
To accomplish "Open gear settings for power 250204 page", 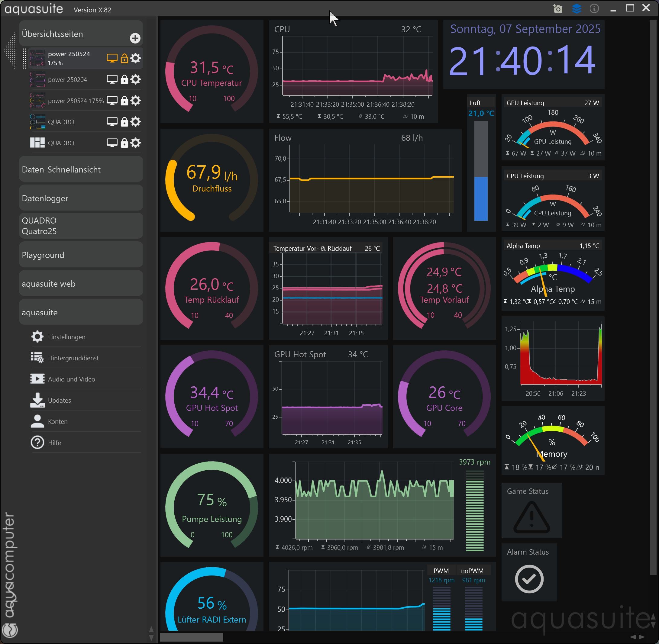I will pyautogui.click(x=135, y=79).
